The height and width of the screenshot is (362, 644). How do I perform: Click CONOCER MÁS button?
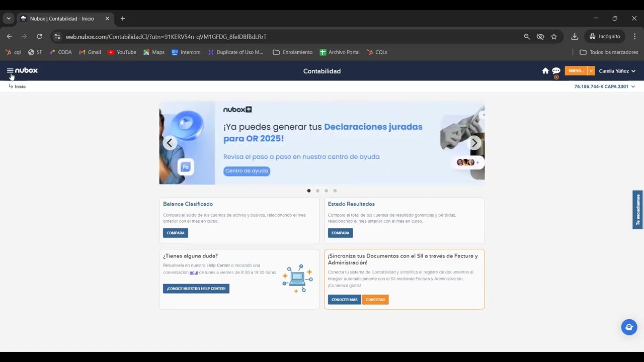tap(345, 300)
